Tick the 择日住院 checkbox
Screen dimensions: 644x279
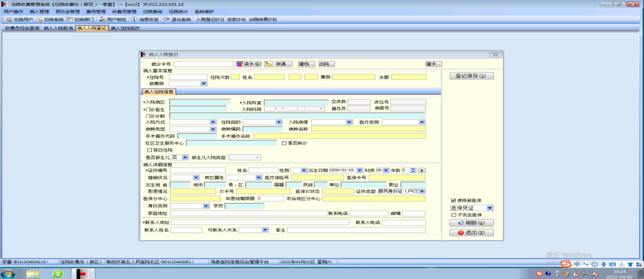click(x=149, y=150)
